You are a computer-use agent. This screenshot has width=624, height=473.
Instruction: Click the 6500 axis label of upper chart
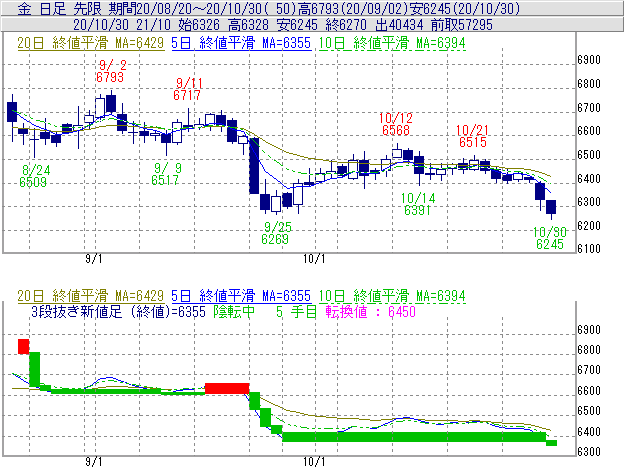tap(589, 154)
